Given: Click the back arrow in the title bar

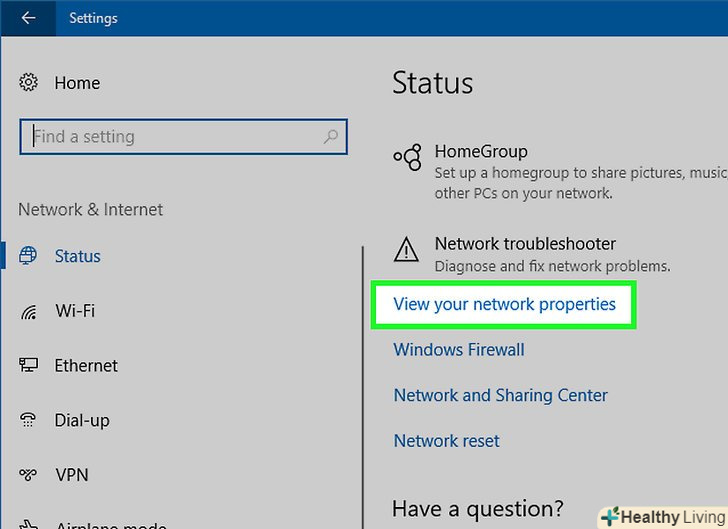Looking at the screenshot, I should [x=28, y=18].
